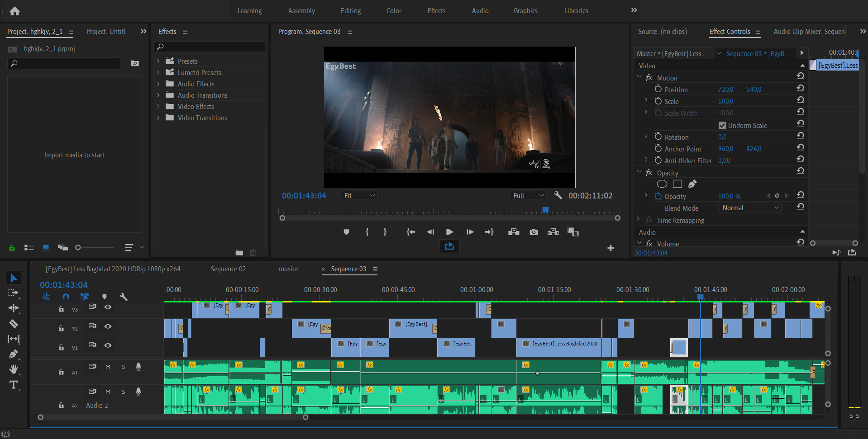The image size is (868, 439).
Task: Click the Home icon
Action: [14, 11]
